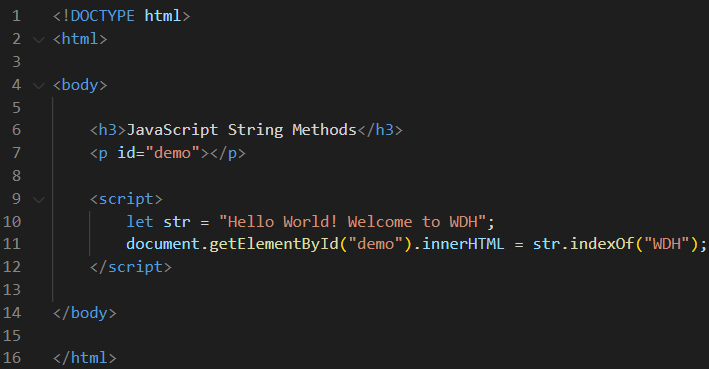Image resolution: width=709 pixels, height=369 pixels.
Task: Click the opening body tag on line 4
Action: click(80, 85)
